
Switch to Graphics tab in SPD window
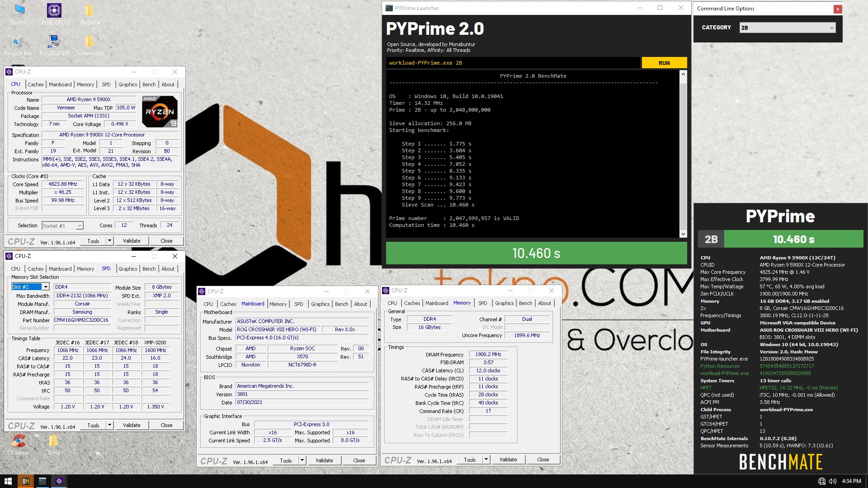pos(127,269)
